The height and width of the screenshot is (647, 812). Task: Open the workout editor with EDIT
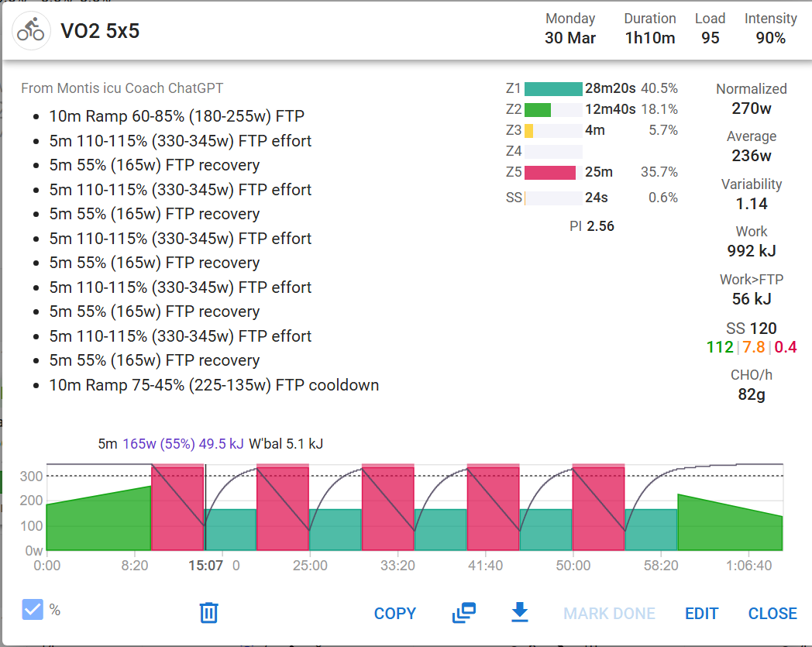coord(701,614)
